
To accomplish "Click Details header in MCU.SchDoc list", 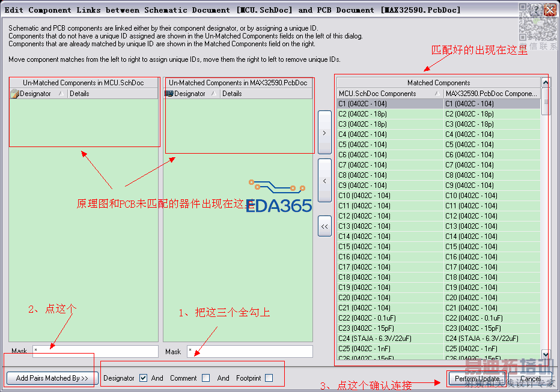I will tap(112, 94).
